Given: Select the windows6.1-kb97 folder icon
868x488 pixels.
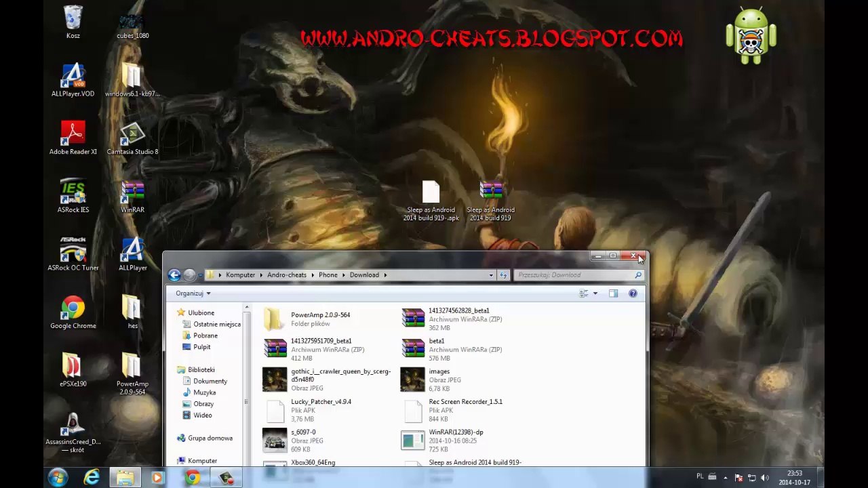Looking at the screenshot, I should point(132,80).
